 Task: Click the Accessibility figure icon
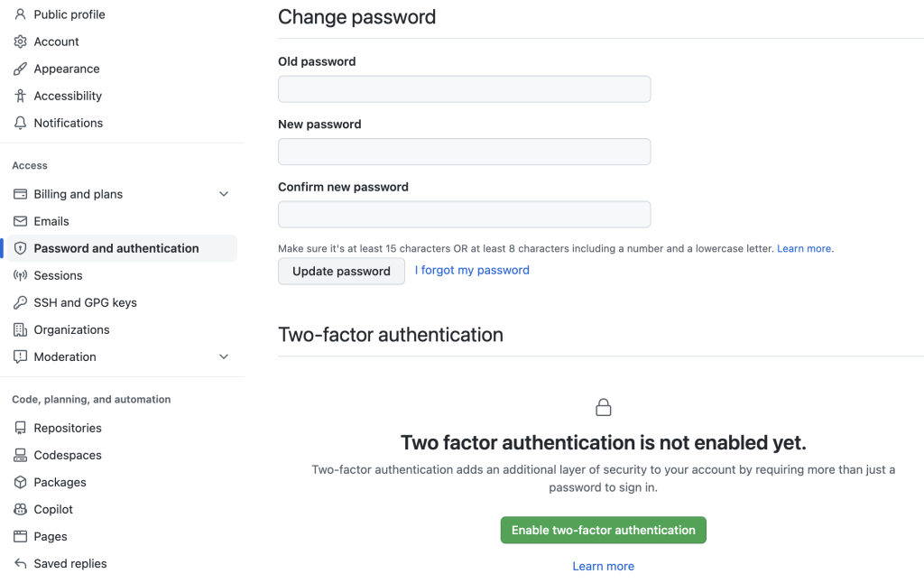coord(20,96)
